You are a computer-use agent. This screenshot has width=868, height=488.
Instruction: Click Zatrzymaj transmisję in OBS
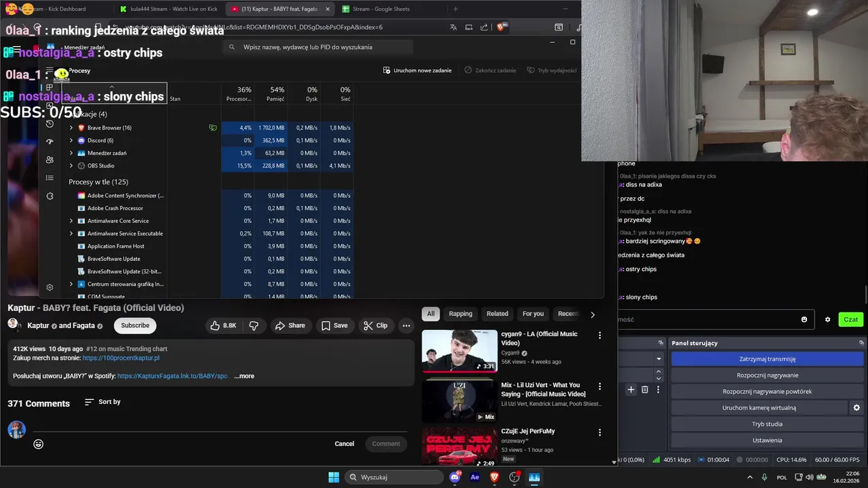pos(768,359)
